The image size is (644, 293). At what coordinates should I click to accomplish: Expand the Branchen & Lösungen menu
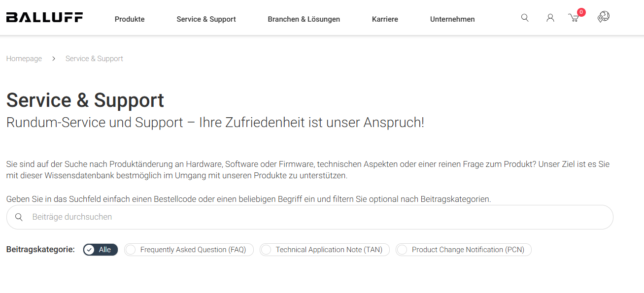[304, 19]
